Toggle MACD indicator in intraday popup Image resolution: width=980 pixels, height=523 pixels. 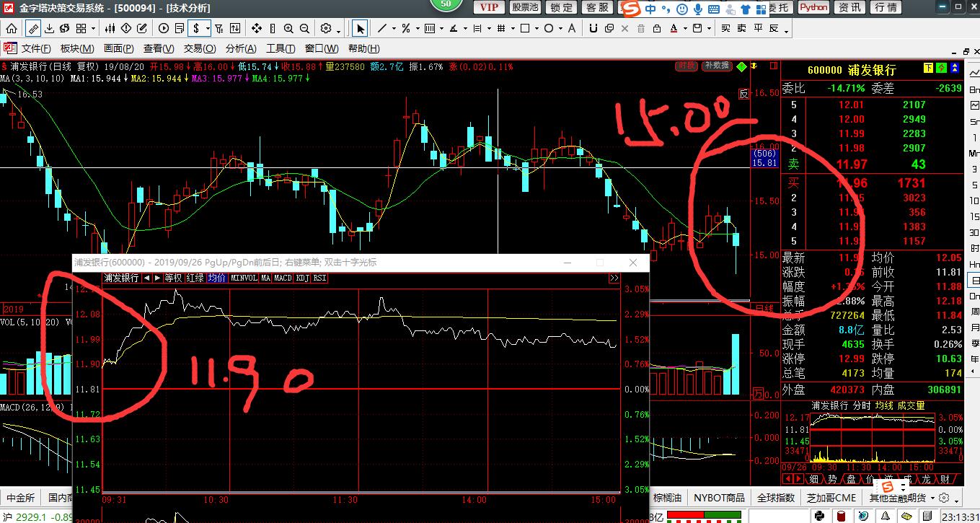(x=283, y=278)
